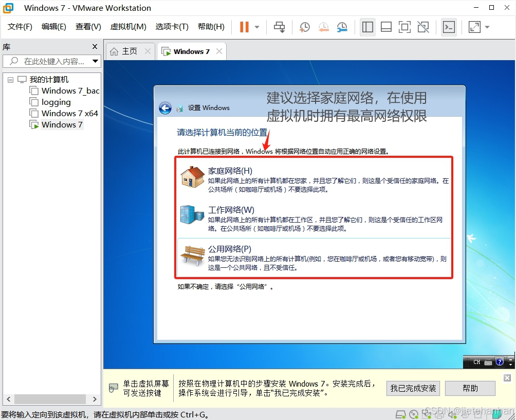Screen dimensions: 516x420
Task: Open the stretch display dropdown arrow
Action: tap(487, 27)
